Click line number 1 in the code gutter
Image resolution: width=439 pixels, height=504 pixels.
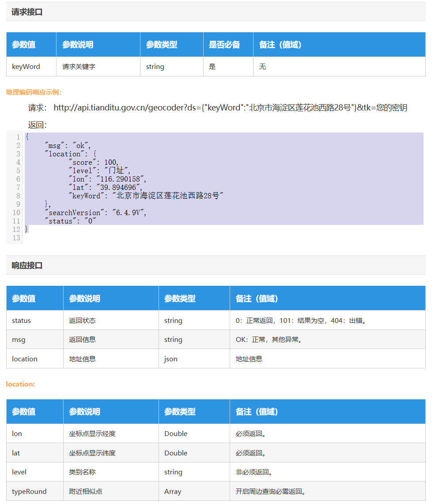click(x=18, y=137)
